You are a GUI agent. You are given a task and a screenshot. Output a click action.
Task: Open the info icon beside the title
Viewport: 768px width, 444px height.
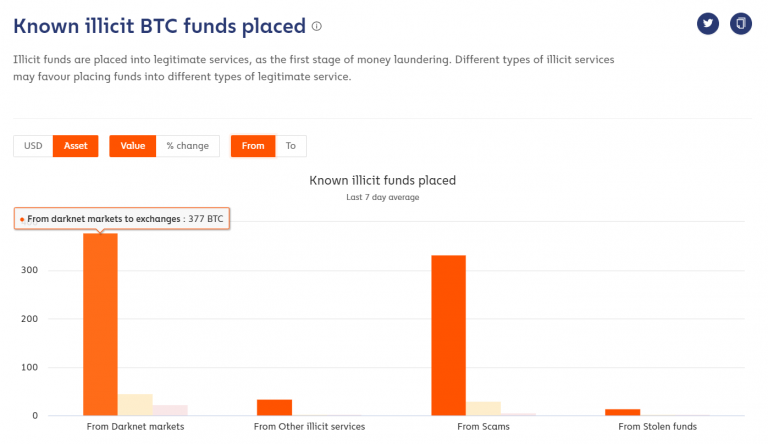pyautogui.click(x=317, y=25)
